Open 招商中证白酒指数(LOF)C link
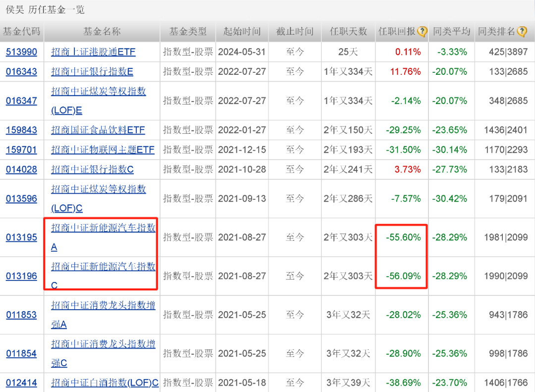The width and height of the screenshot is (535, 392). tap(105, 383)
